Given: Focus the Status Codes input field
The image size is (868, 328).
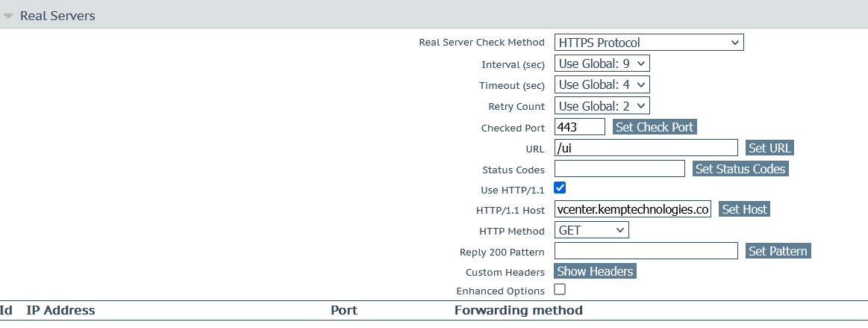Looking at the screenshot, I should point(619,169).
